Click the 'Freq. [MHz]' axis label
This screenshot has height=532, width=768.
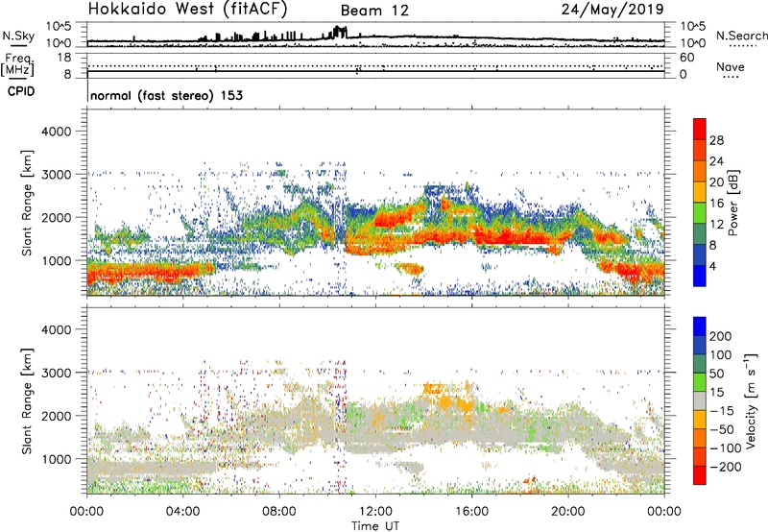click(17, 65)
